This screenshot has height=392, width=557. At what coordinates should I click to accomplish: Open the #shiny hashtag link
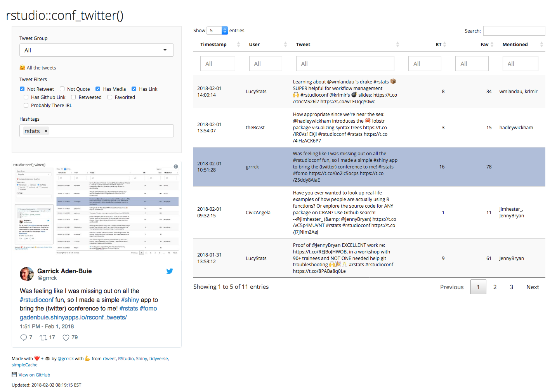click(130, 300)
